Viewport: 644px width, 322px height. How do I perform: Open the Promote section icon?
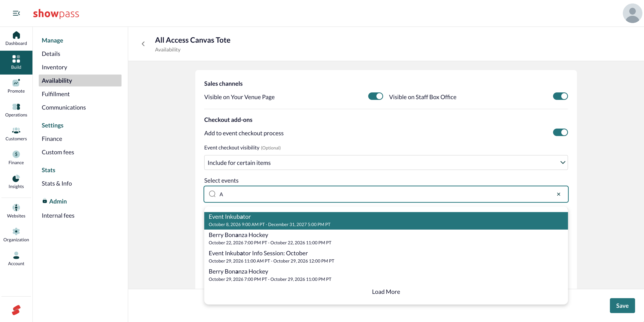coord(16,83)
